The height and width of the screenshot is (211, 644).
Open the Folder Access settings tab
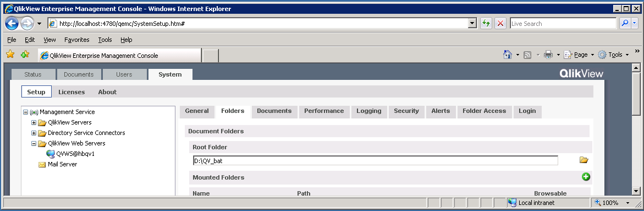click(x=484, y=111)
